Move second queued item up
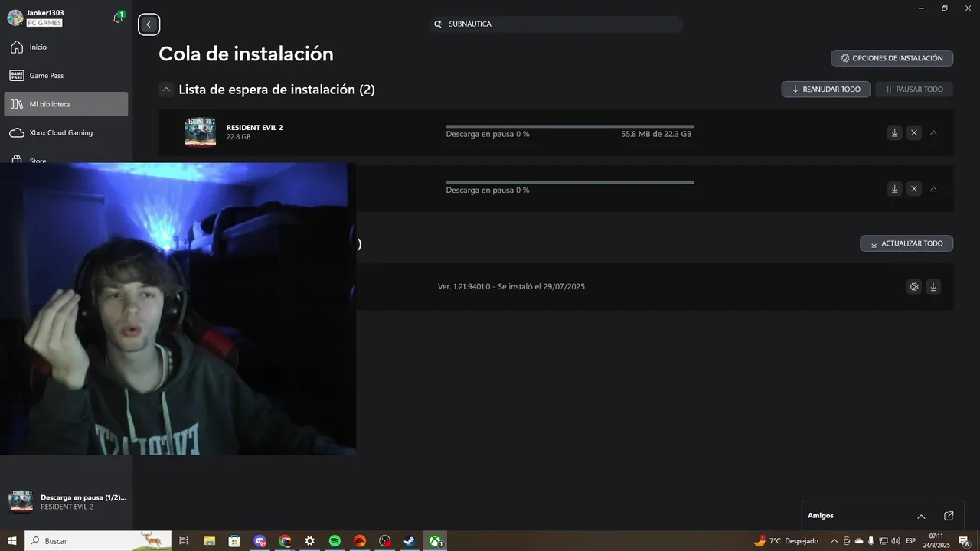The height and width of the screenshot is (551, 980). pos(933,189)
